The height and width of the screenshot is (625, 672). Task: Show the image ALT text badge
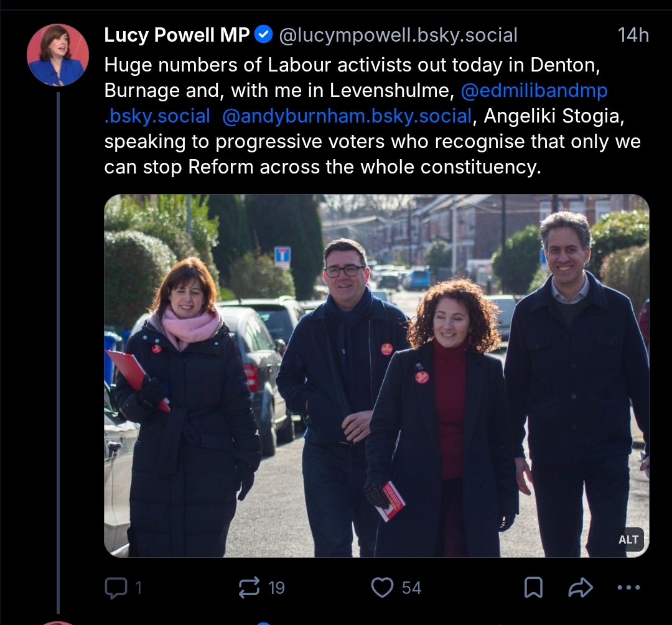[628, 539]
